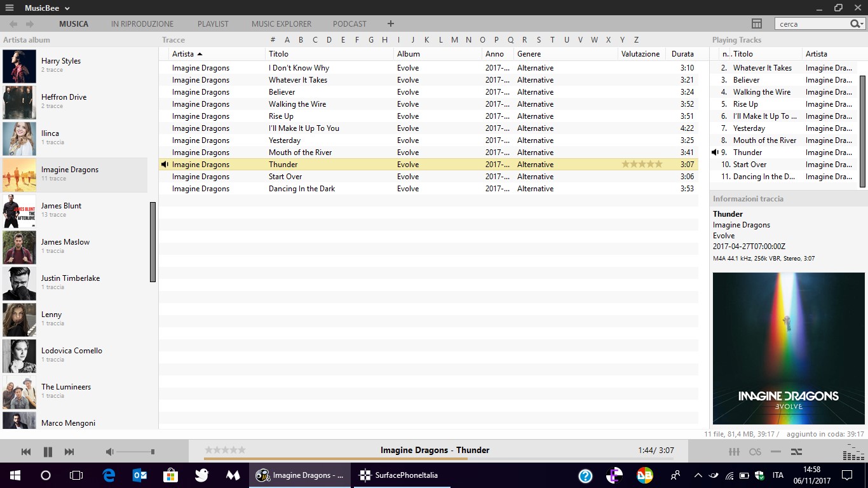Pause the playing track

coord(48,452)
